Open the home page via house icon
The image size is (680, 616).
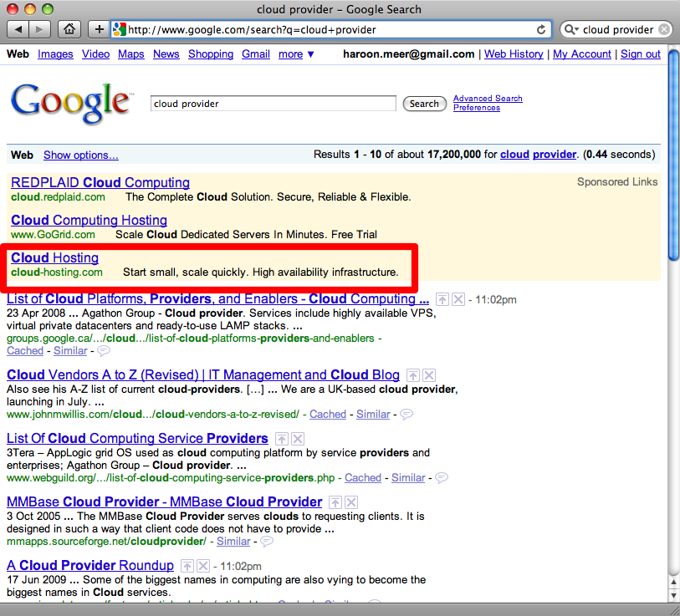(70, 29)
